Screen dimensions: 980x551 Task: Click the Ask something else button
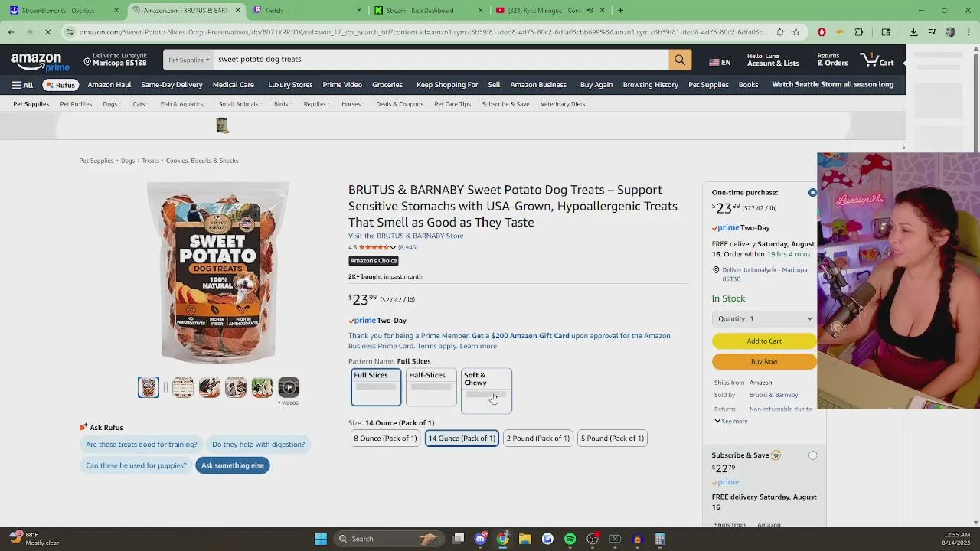point(233,465)
